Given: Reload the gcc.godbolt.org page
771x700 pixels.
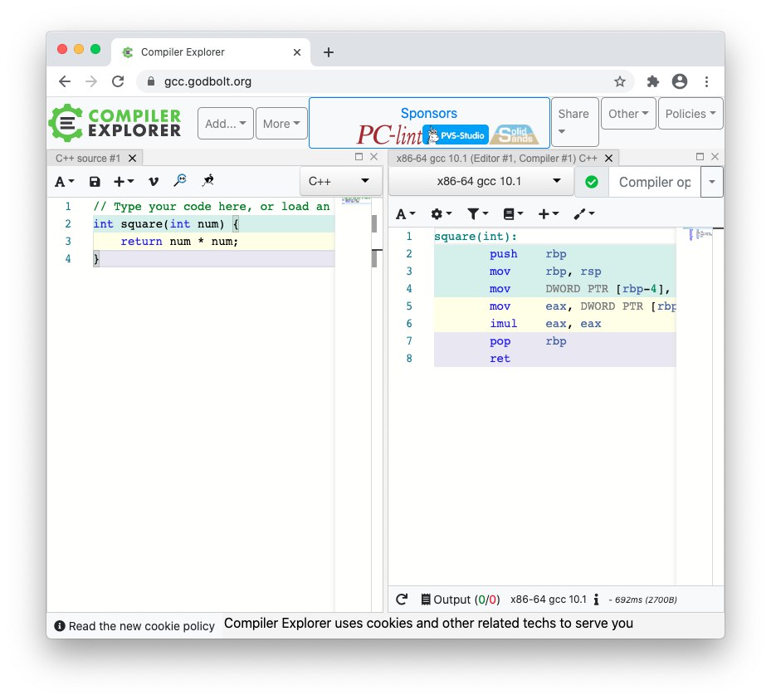Looking at the screenshot, I should point(118,81).
